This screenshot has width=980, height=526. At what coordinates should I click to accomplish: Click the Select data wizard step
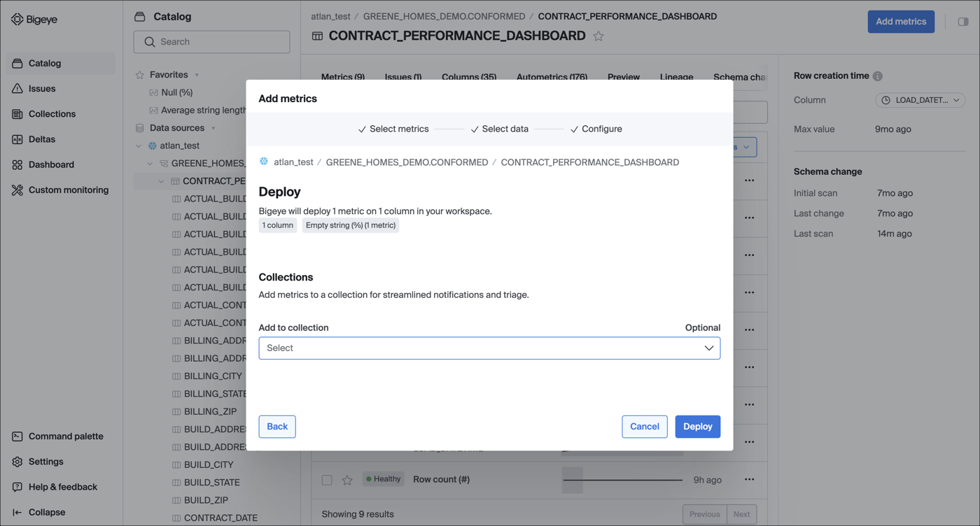500,129
